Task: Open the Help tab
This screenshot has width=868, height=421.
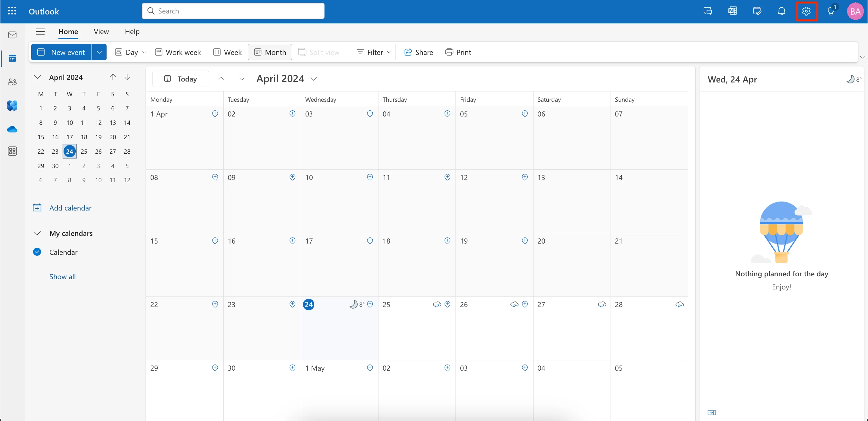Action: tap(132, 31)
